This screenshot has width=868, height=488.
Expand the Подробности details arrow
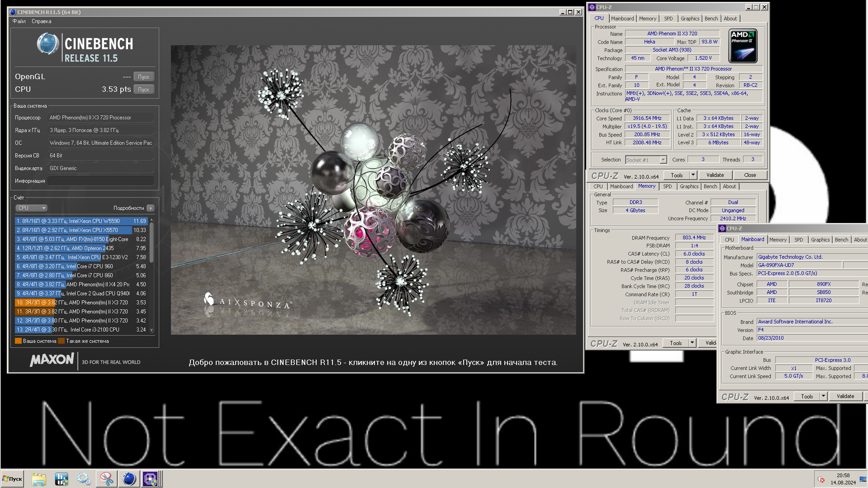pyautogui.click(x=151, y=208)
